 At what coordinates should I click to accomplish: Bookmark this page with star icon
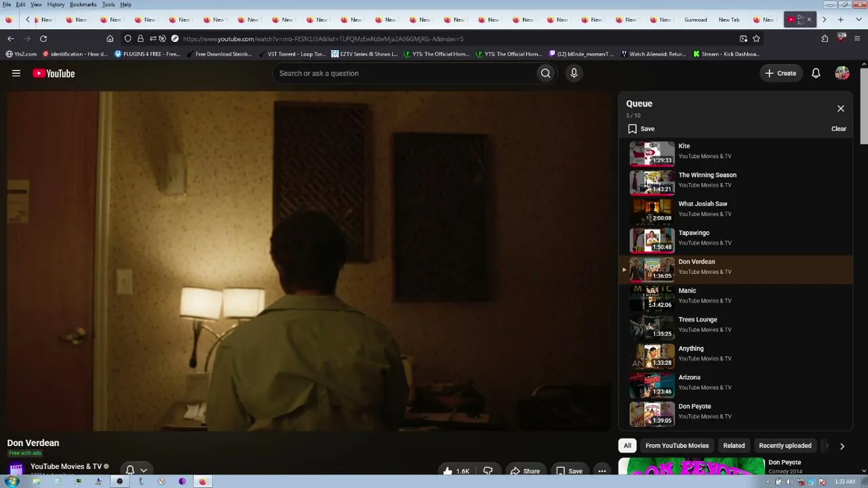[x=756, y=39]
